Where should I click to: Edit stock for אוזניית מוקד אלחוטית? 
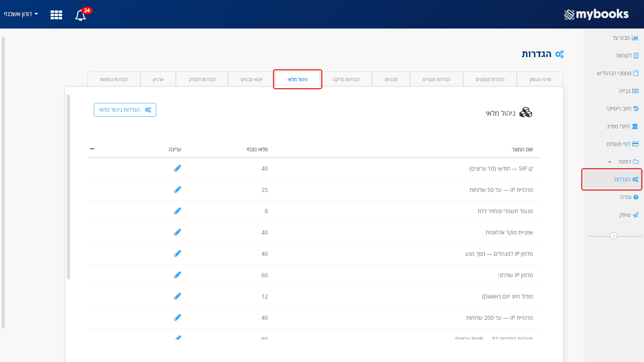click(178, 232)
